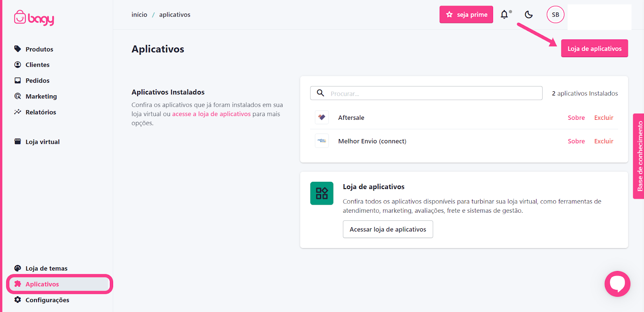Click the Aftersale app name
Screen dimensions: 644x312
click(x=351, y=117)
